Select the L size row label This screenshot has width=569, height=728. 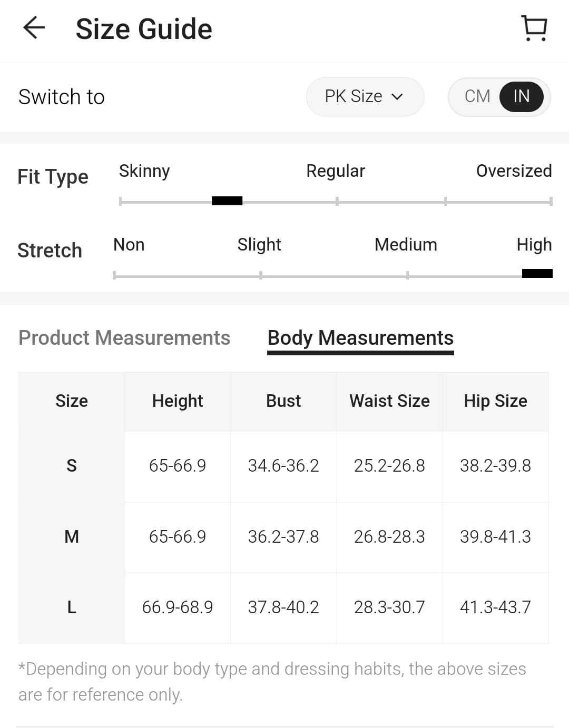[72, 607]
